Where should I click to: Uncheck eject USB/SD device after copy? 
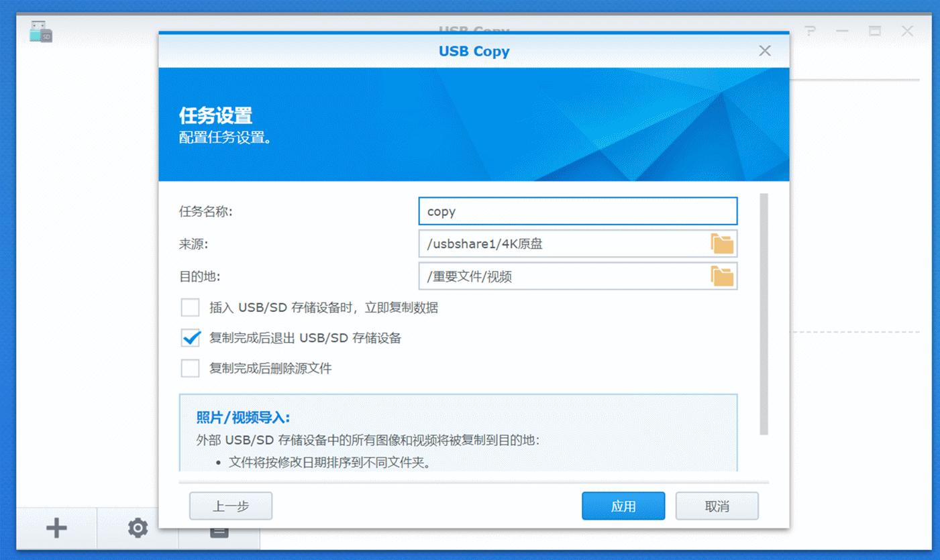pyautogui.click(x=191, y=338)
